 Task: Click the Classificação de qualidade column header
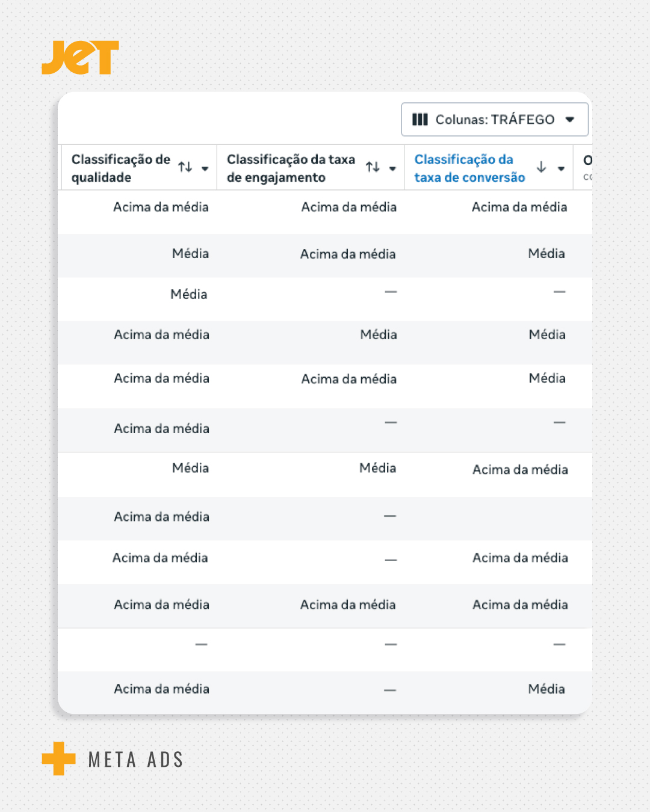[120, 168]
